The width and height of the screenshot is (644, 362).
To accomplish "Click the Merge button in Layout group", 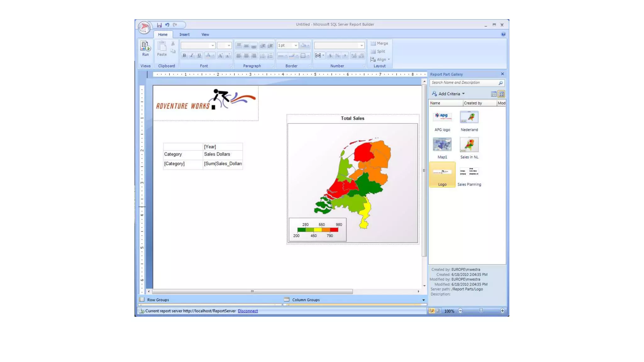I will (379, 43).
